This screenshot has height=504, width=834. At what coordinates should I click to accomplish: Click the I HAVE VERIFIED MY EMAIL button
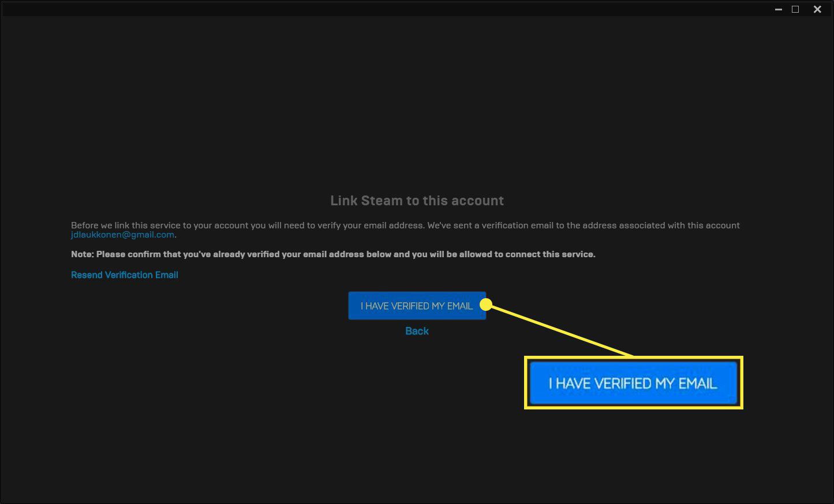tap(417, 306)
